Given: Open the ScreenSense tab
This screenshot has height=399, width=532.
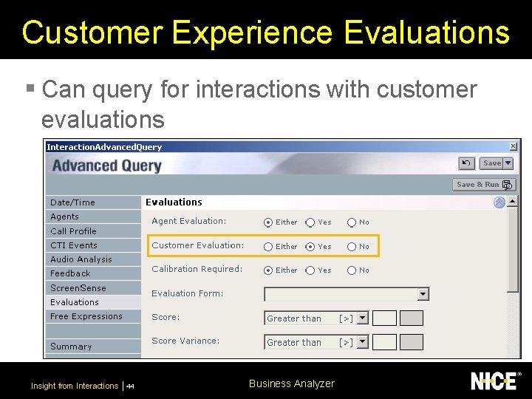Looking at the screenshot, I should 93,288.
